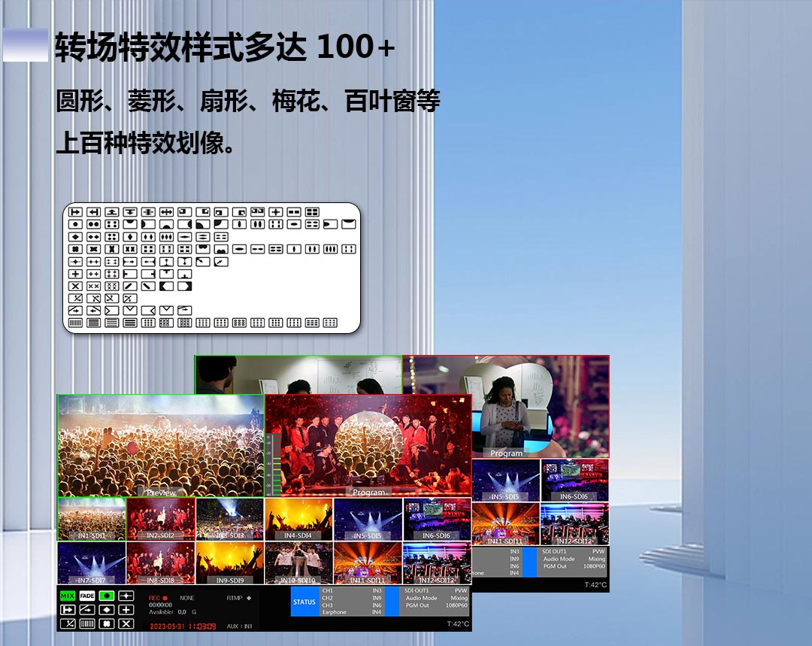Screen dimensions: 812x646
Task: Choose the two-circle wipe pattern in the white palette
Action: (93, 224)
